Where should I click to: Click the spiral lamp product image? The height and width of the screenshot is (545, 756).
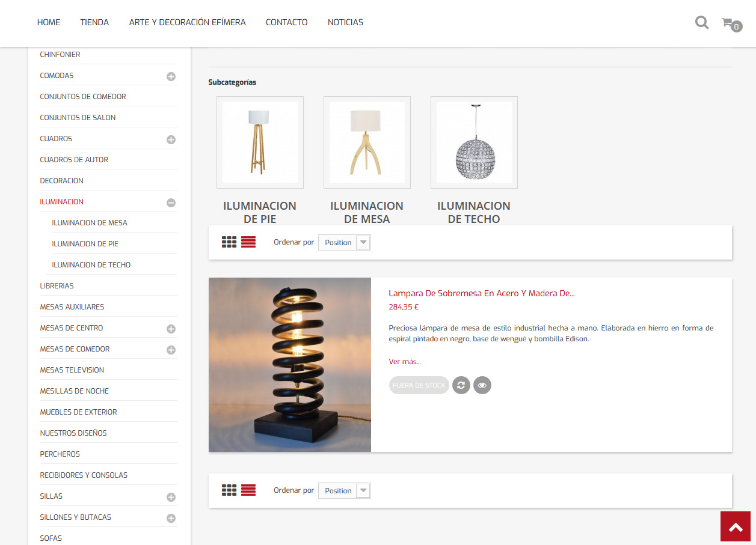pyautogui.click(x=290, y=365)
